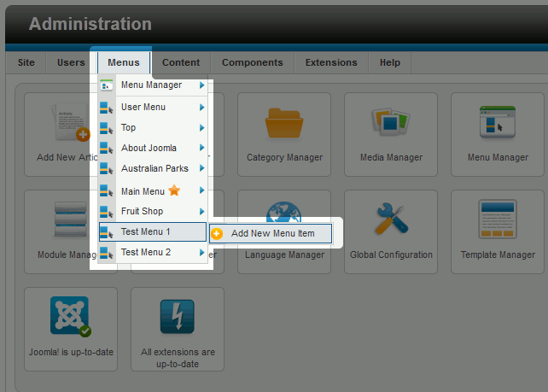
Task: Click 'All extensions are up-to-date' text
Action: tap(178, 358)
